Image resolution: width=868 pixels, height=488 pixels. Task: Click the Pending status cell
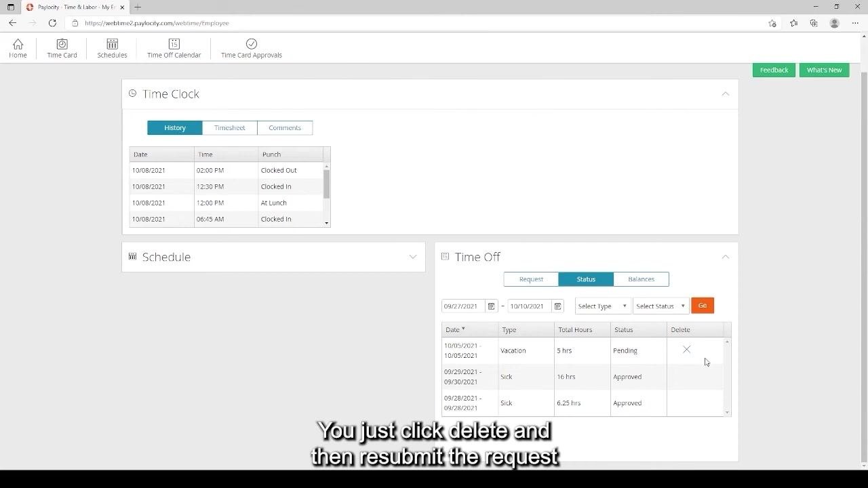click(x=639, y=350)
